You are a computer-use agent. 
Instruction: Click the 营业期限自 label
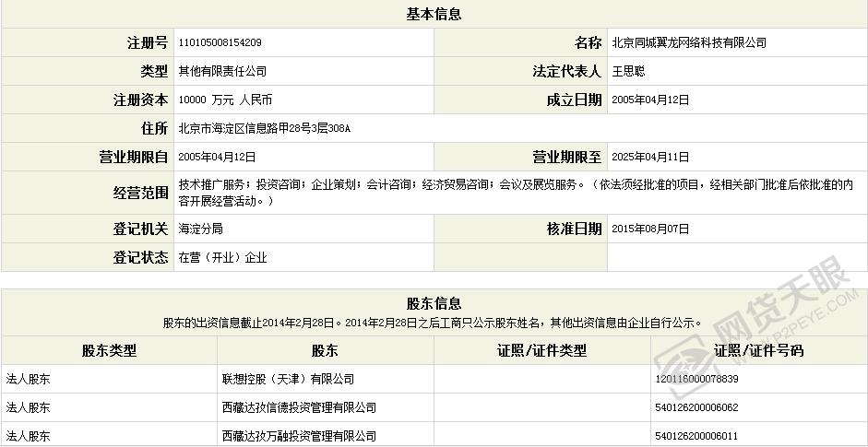(x=134, y=157)
